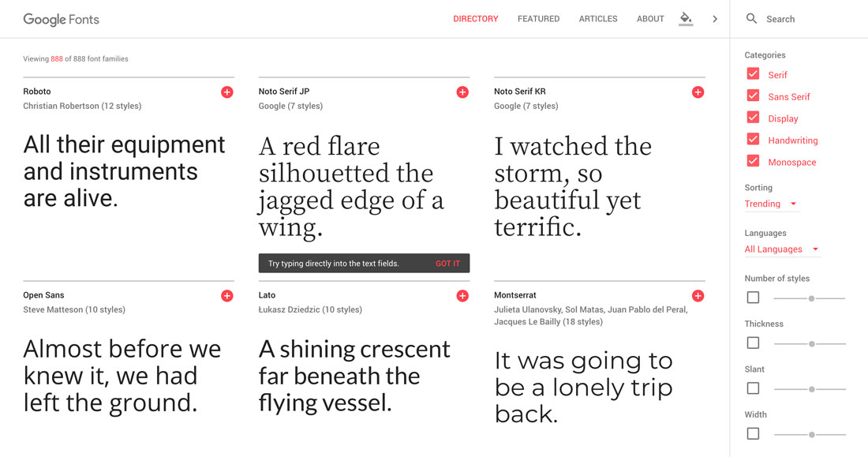Screen dimensions: 868x457
Task: Disable the Handwriting category filter
Action: click(x=753, y=139)
